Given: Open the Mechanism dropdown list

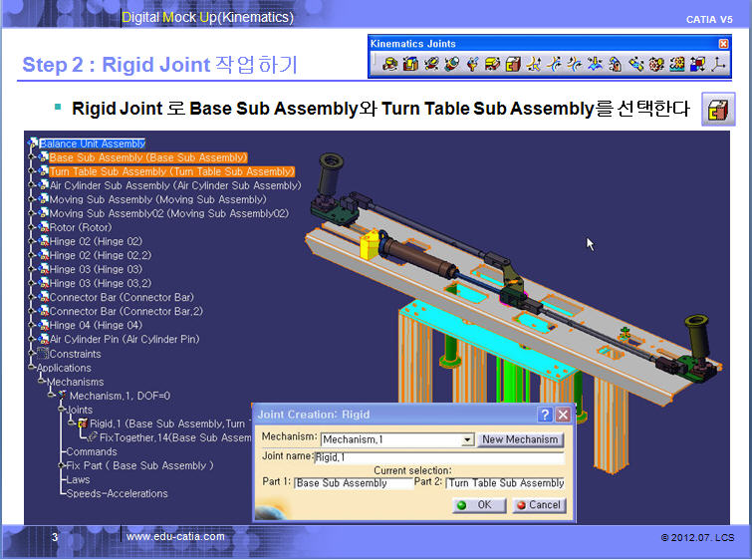Looking at the screenshot, I should pyautogui.click(x=467, y=439).
